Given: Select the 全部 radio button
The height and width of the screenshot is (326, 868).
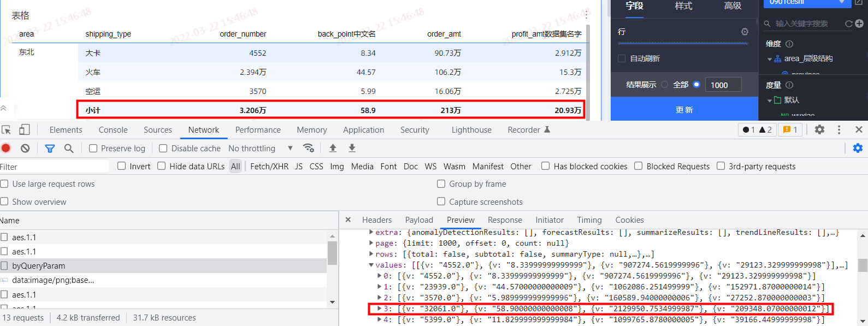Looking at the screenshot, I should pos(665,85).
